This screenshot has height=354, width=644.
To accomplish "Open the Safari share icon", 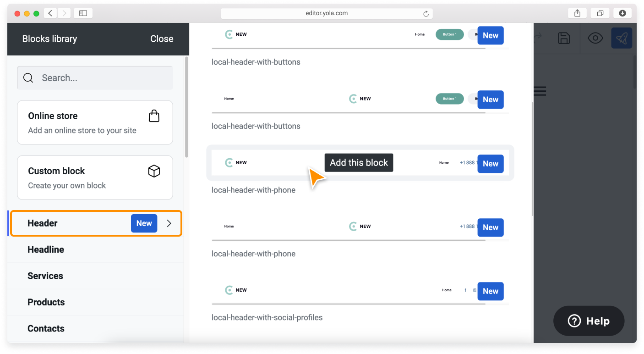I will pos(577,13).
